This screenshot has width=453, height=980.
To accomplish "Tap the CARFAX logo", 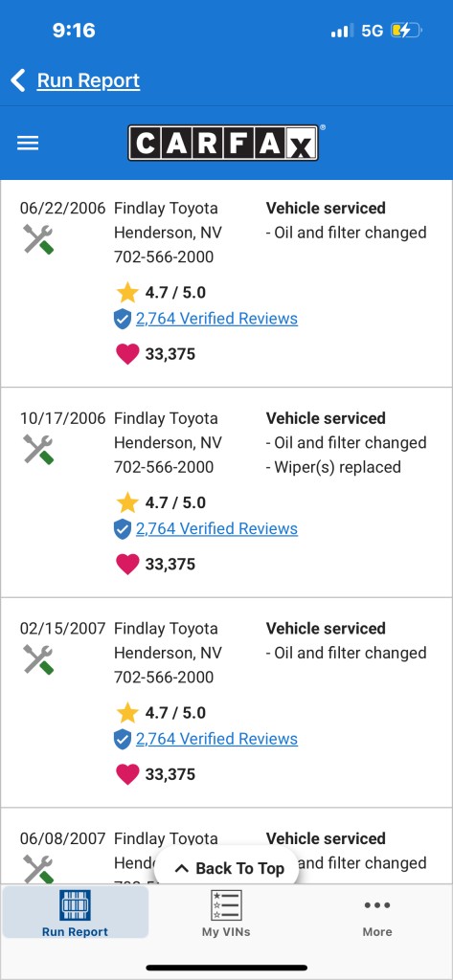I will click(x=225, y=143).
